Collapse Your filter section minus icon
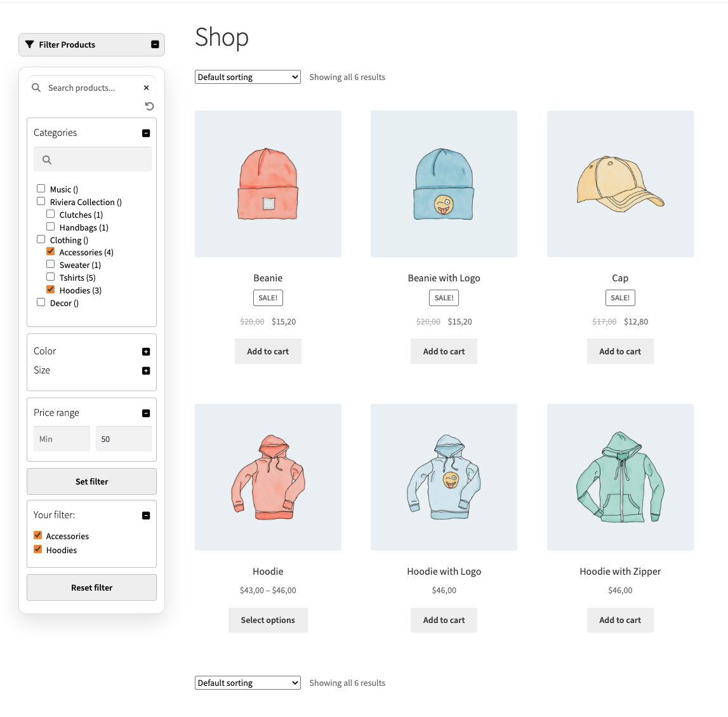The width and height of the screenshot is (728, 717). coord(146,515)
